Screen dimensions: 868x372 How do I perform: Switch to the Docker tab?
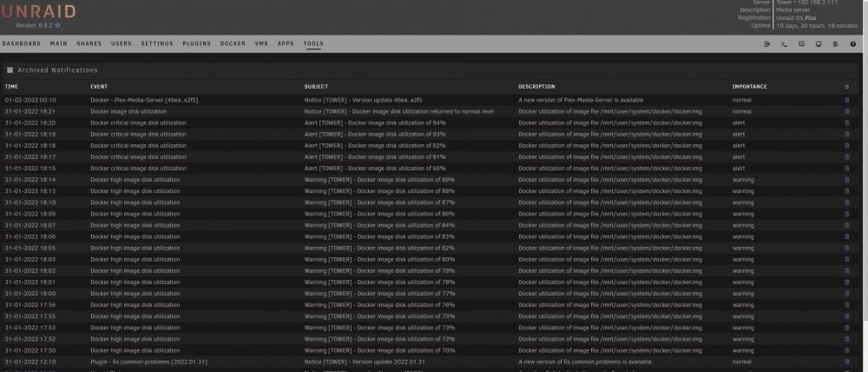(x=233, y=43)
